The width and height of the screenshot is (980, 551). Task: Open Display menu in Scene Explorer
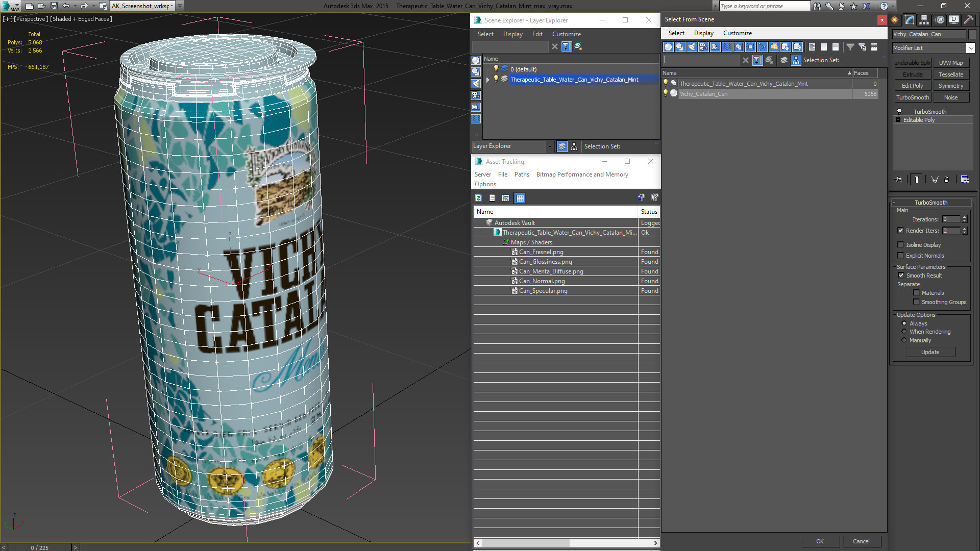click(x=512, y=34)
